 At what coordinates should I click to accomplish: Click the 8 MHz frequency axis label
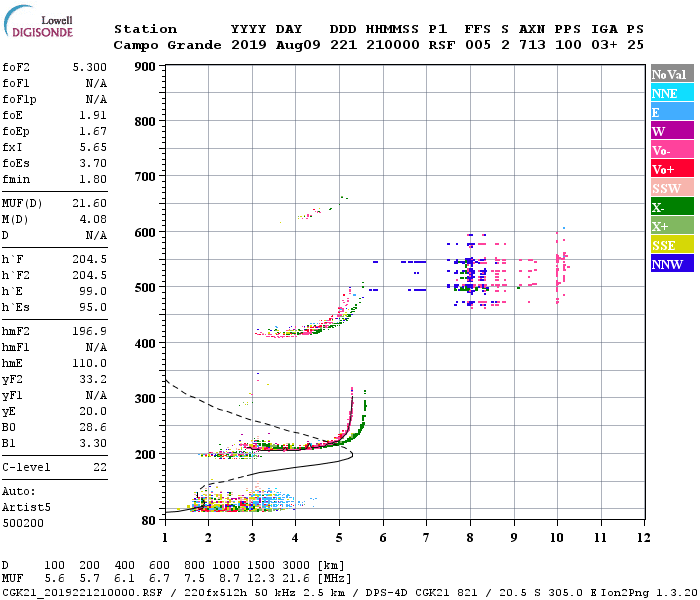coord(470,538)
